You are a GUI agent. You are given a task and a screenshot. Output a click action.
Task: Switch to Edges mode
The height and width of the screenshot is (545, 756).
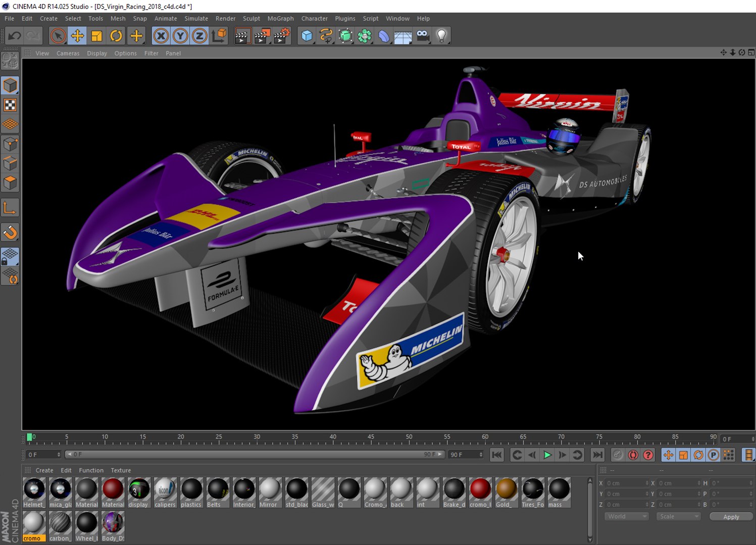10,163
